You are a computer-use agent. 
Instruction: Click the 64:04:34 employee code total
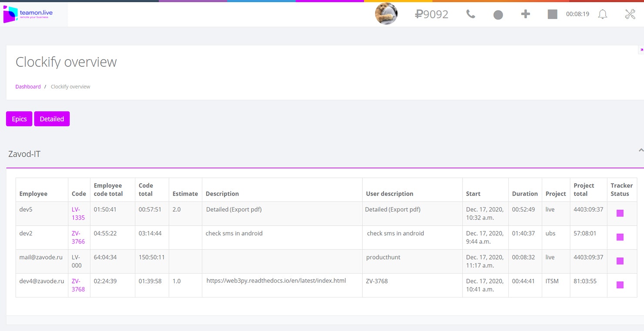pyautogui.click(x=105, y=257)
